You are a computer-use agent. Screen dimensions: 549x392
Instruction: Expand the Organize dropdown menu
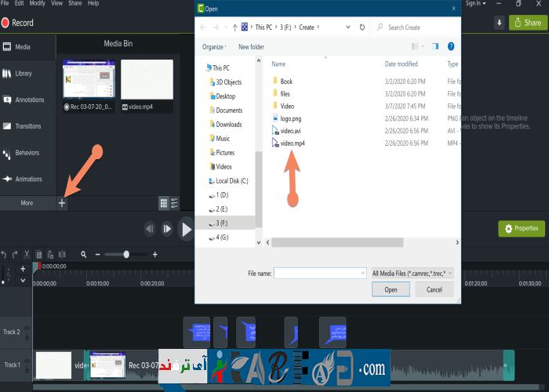coord(216,47)
